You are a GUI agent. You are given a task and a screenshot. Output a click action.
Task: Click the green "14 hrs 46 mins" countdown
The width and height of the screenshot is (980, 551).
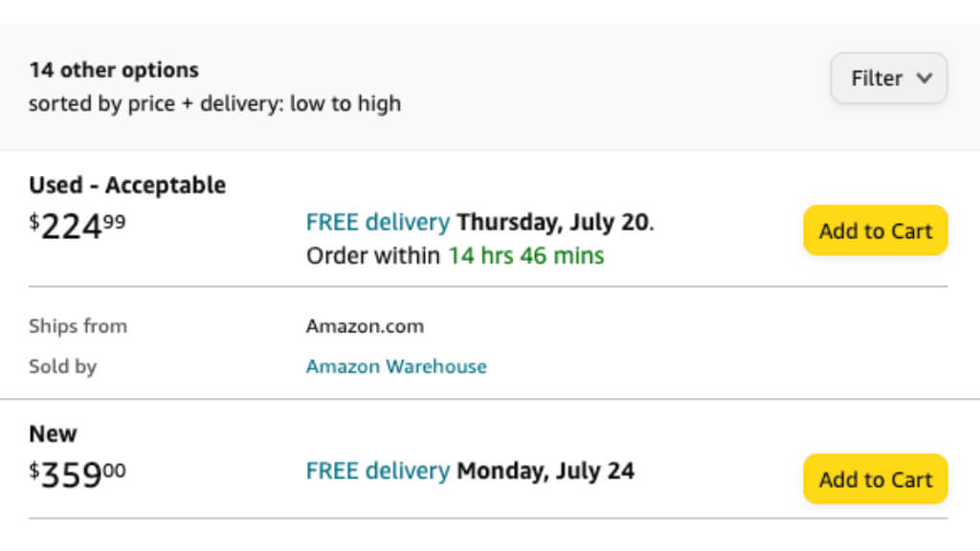(526, 255)
